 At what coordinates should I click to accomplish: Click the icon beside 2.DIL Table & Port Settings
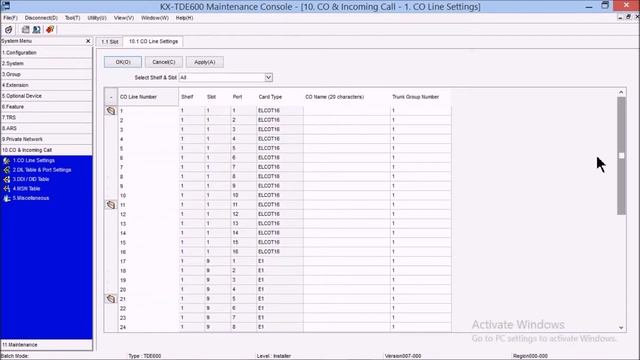click(x=7, y=170)
